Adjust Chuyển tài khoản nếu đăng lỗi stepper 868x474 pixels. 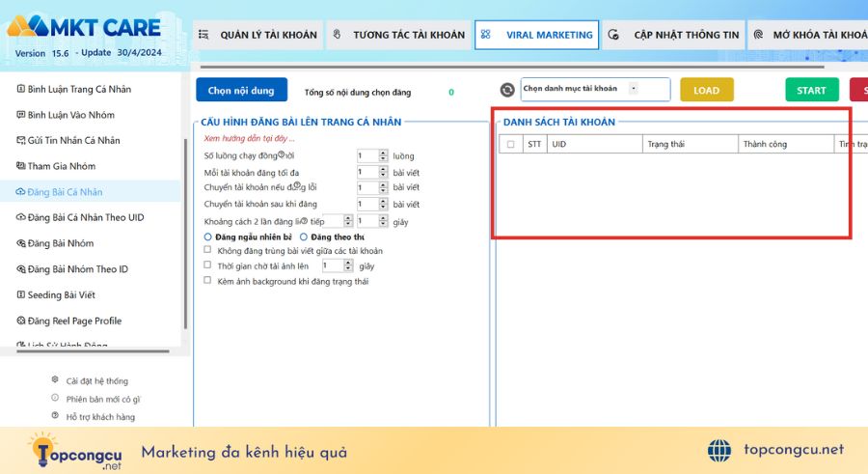tap(383, 187)
